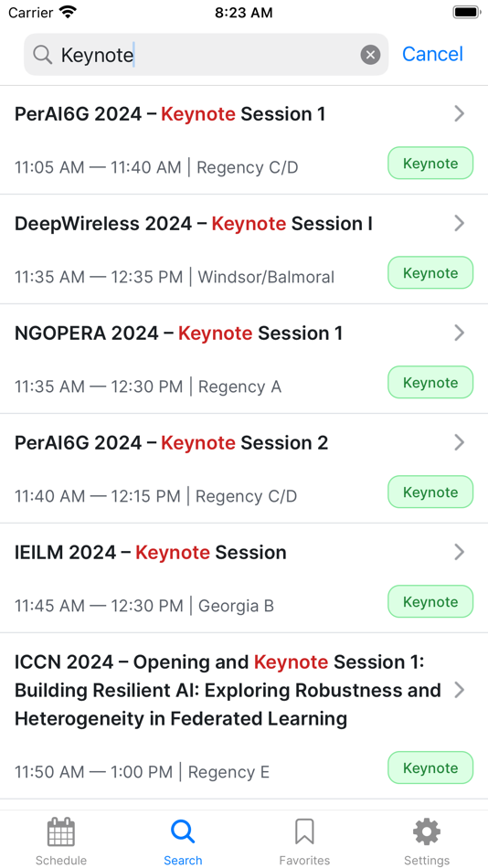The image size is (488, 868).
Task: Tap Keynote tag on Regency A session
Action: [x=430, y=382]
